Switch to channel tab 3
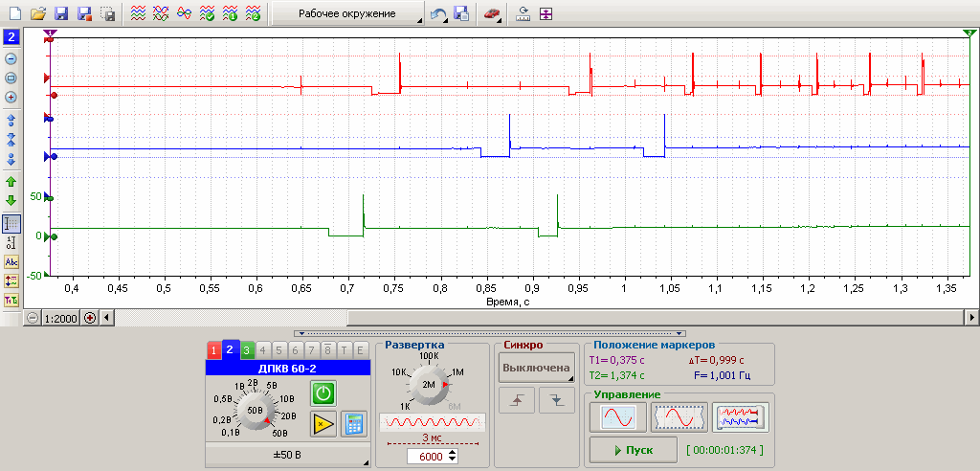The image size is (980, 471). point(246,351)
